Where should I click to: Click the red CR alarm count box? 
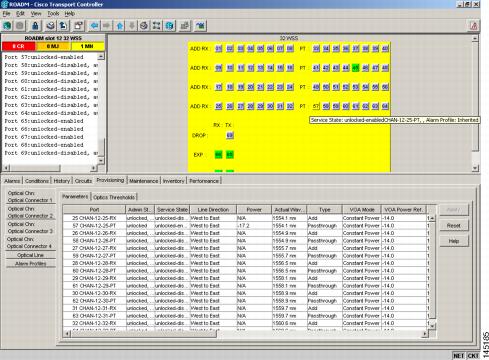pyautogui.click(x=18, y=46)
